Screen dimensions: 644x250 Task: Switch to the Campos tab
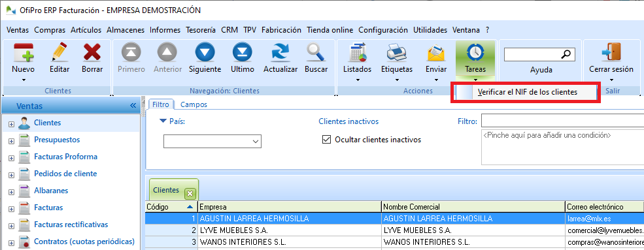pos(194,104)
